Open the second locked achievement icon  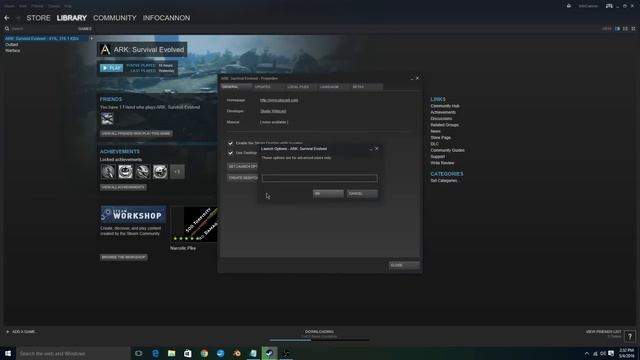(125, 172)
